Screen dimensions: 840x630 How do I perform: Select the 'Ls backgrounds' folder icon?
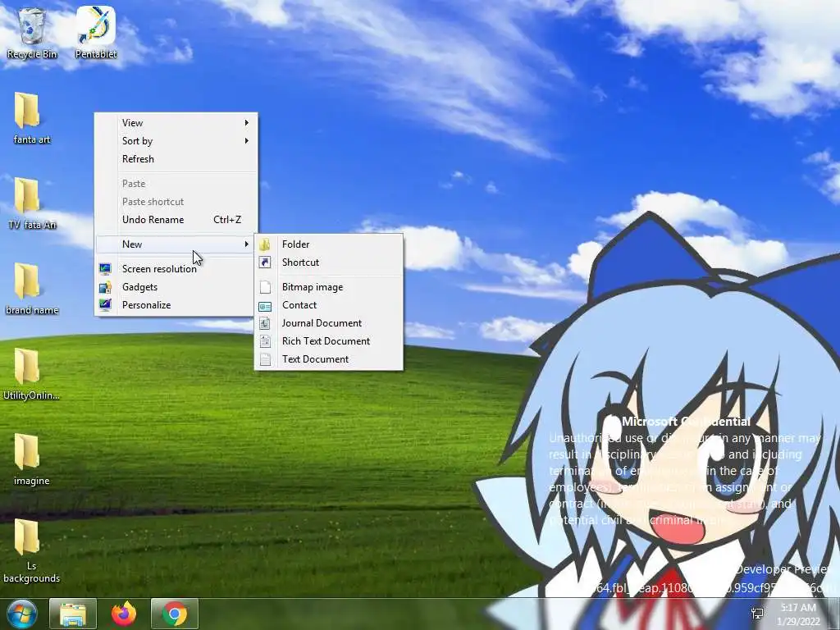point(27,536)
